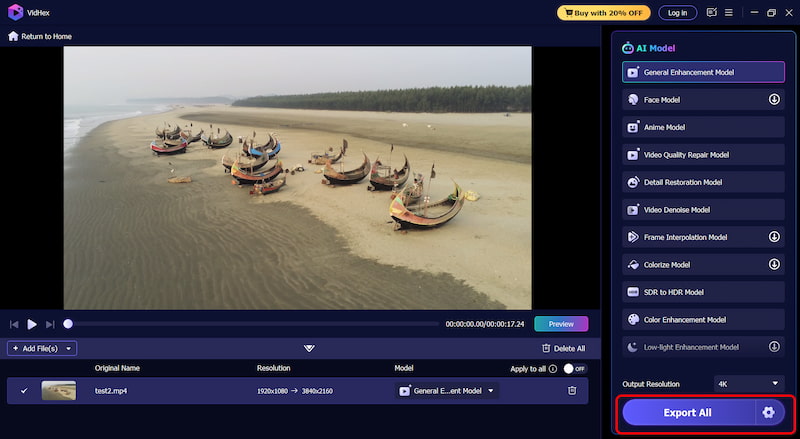
Task: Click Export All button
Action: [x=688, y=412]
